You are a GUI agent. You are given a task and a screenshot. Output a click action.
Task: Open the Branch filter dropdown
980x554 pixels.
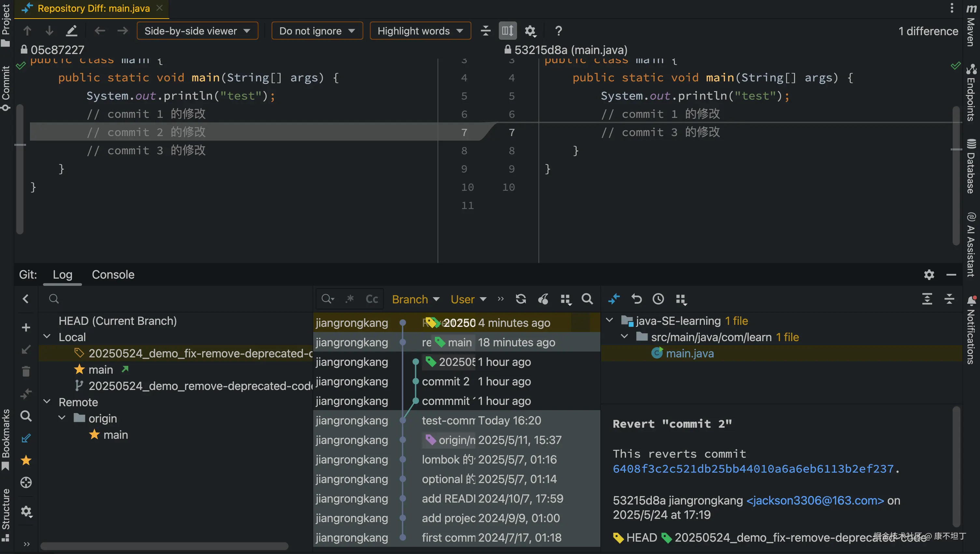tap(415, 299)
